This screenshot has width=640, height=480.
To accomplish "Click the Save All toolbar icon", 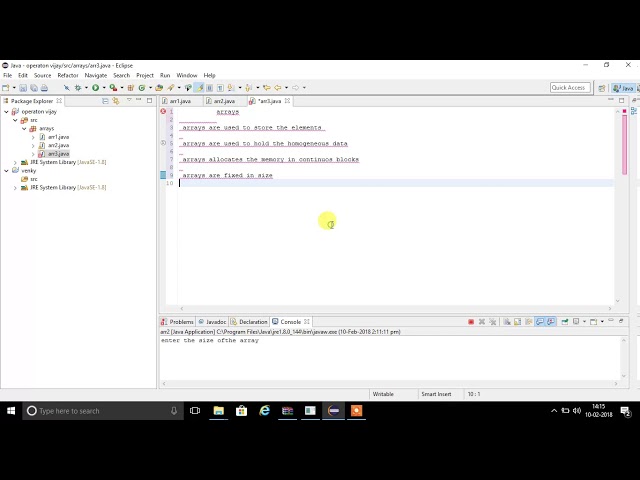I will point(34,88).
